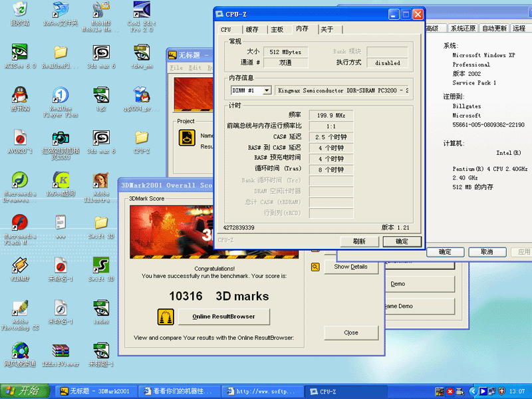Viewport: 532px width, 399px height.
Task: Close the 3DMark score dialog via Close button
Action: coord(351,332)
